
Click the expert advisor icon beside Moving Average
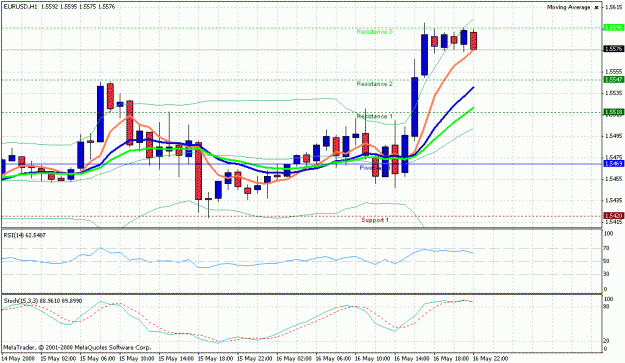coord(596,7)
